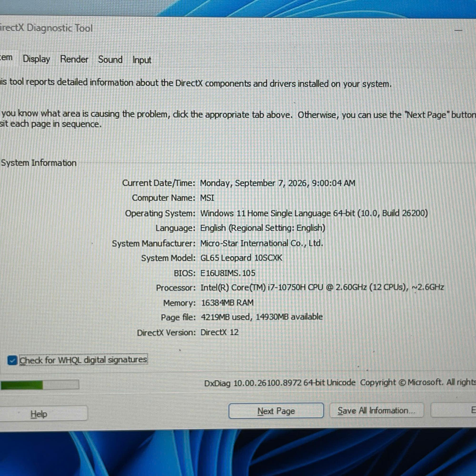Switch to the Display tab
Screen dimensions: 476x476
pyautogui.click(x=36, y=59)
